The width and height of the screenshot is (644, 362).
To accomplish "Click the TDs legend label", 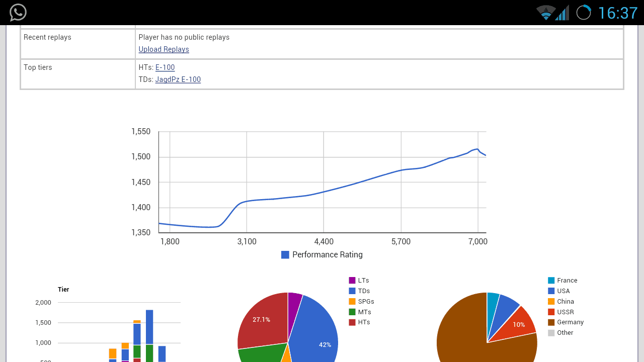I will point(364,291).
